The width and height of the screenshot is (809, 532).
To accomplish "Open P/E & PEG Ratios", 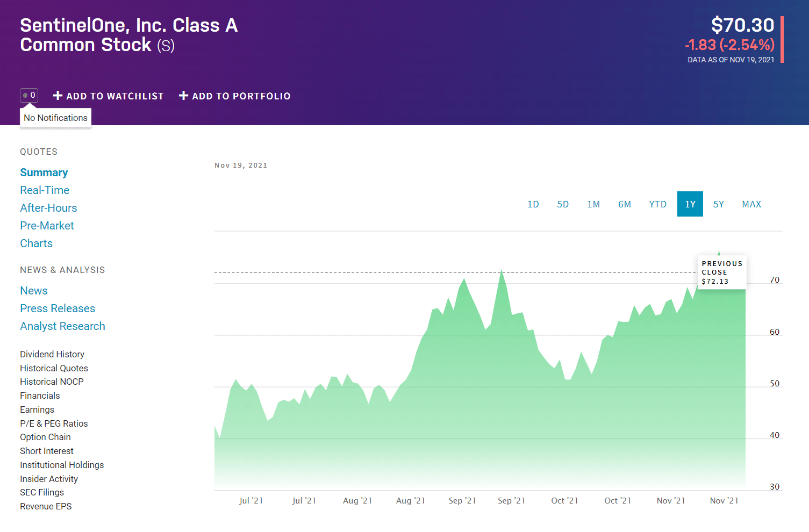I will tap(54, 423).
